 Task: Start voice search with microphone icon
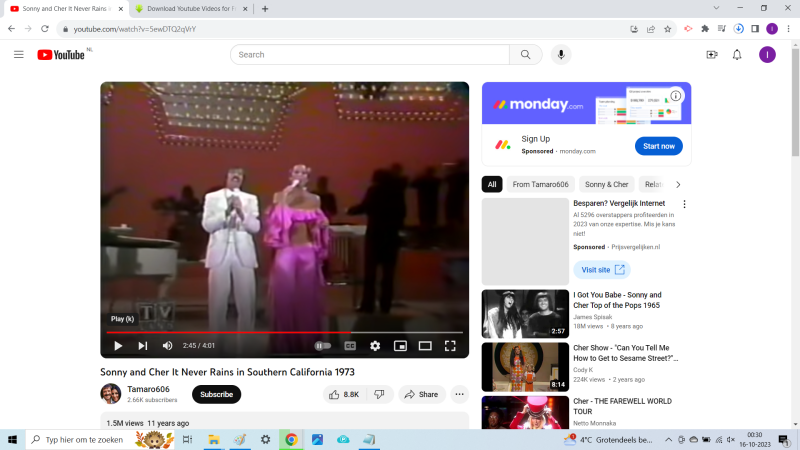pos(561,55)
